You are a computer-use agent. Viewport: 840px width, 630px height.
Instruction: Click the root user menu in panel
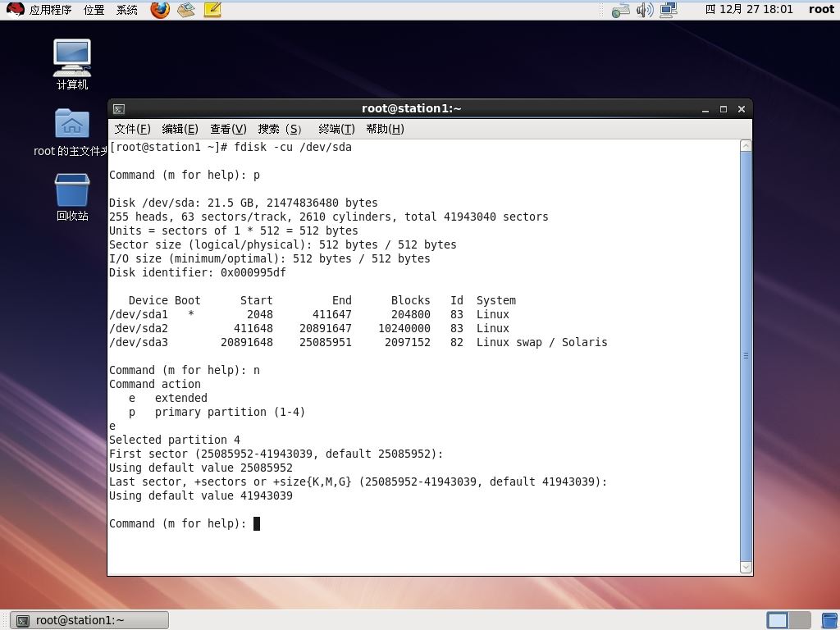click(x=821, y=9)
